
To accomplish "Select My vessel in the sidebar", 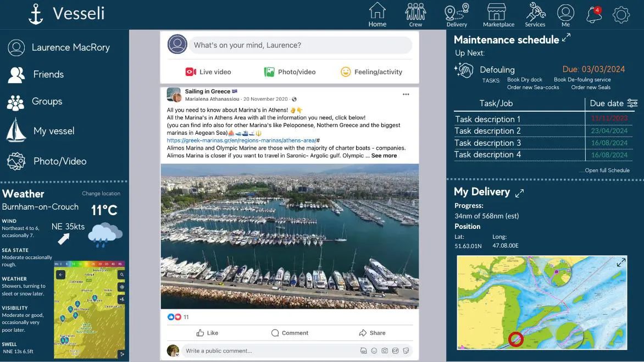I will click(53, 131).
